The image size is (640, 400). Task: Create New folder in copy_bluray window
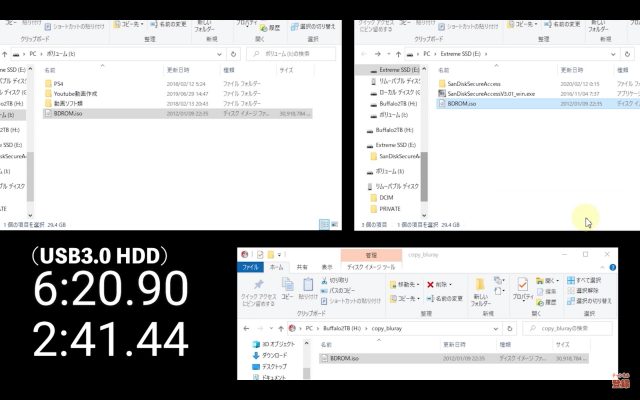point(480,293)
